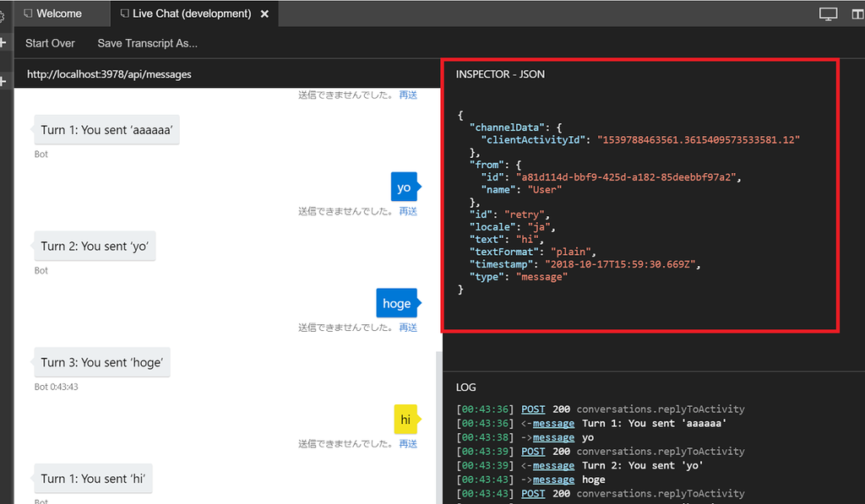Click the timestamp value in inspector JSON
The image size is (865, 504).
tap(620, 265)
